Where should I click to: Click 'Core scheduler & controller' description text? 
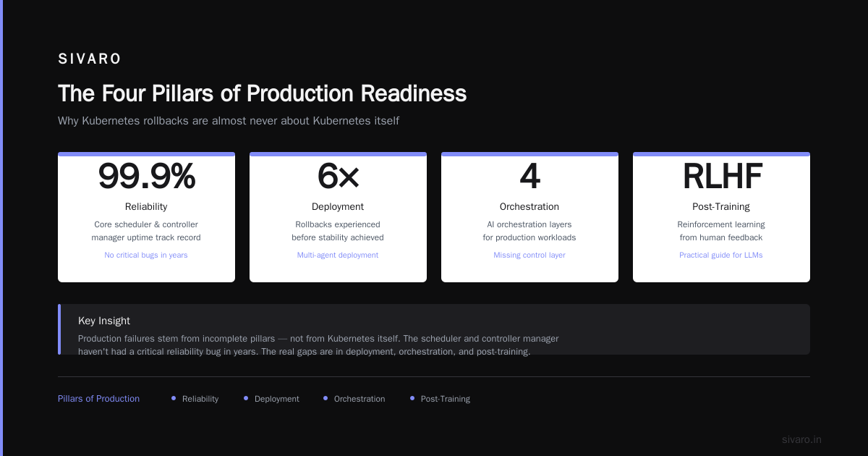(146, 231)
